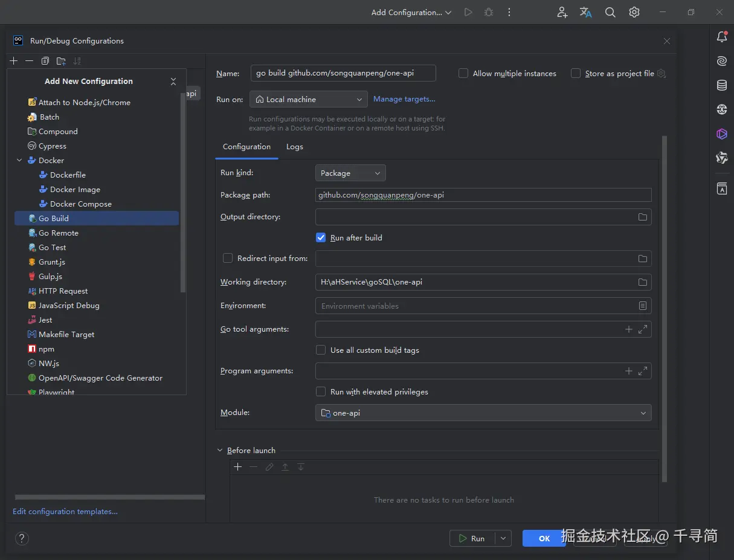Click the horizontal scrollbar under configuration list
This screenshot has width=734, height=560.
pos(109,497)
